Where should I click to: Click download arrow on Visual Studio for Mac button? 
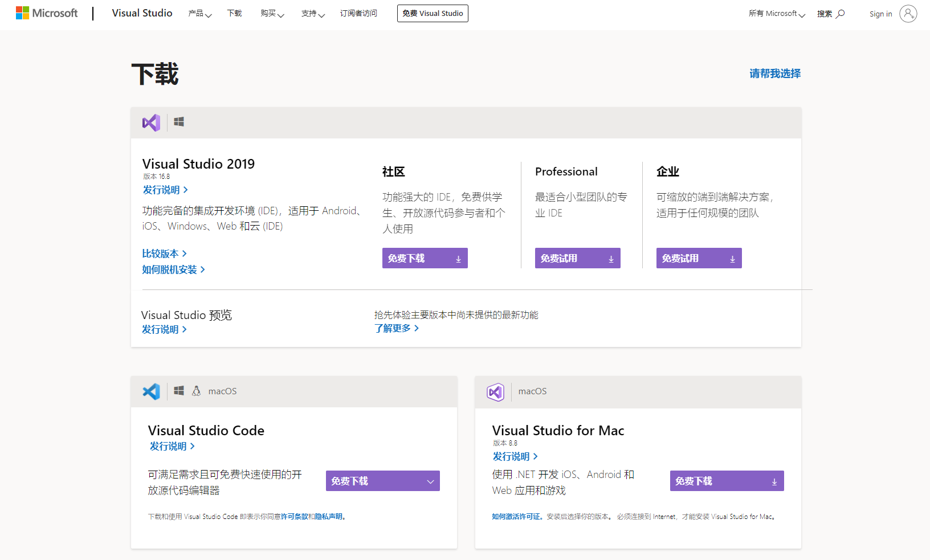point(774,481)
